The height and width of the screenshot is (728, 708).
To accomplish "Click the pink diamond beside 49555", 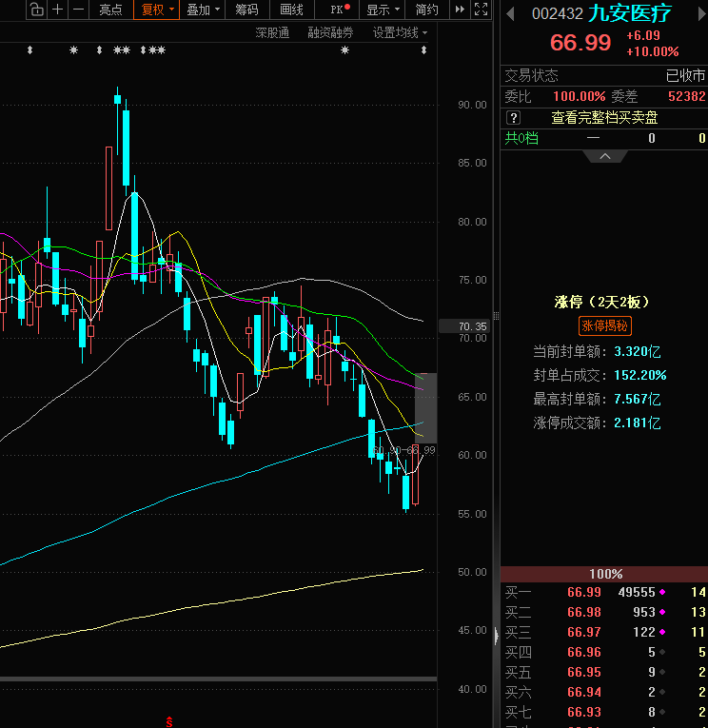I will coord(662,592).
